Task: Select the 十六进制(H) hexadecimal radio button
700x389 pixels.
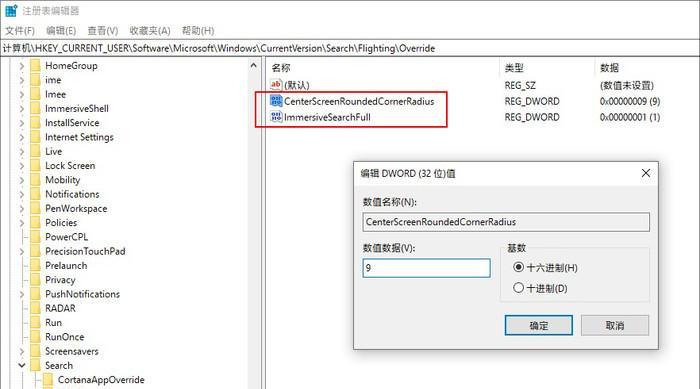Action: tap(518, 267)
